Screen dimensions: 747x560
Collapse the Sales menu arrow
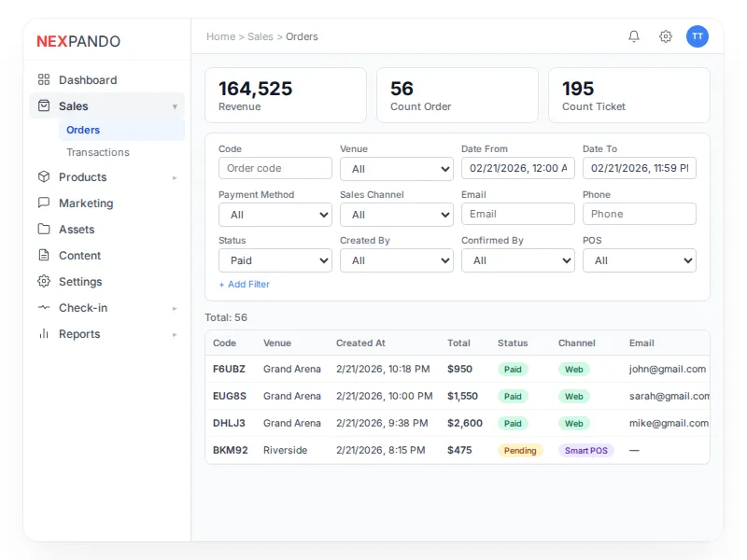[175, 106]
